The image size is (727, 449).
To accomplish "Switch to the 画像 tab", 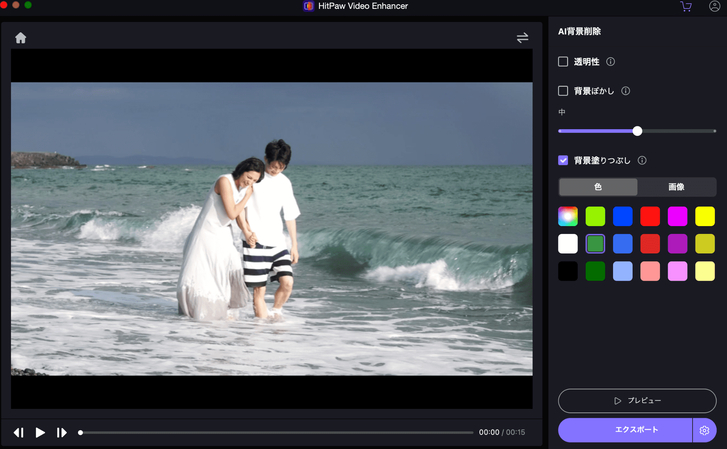I will [x=676, y=187].
